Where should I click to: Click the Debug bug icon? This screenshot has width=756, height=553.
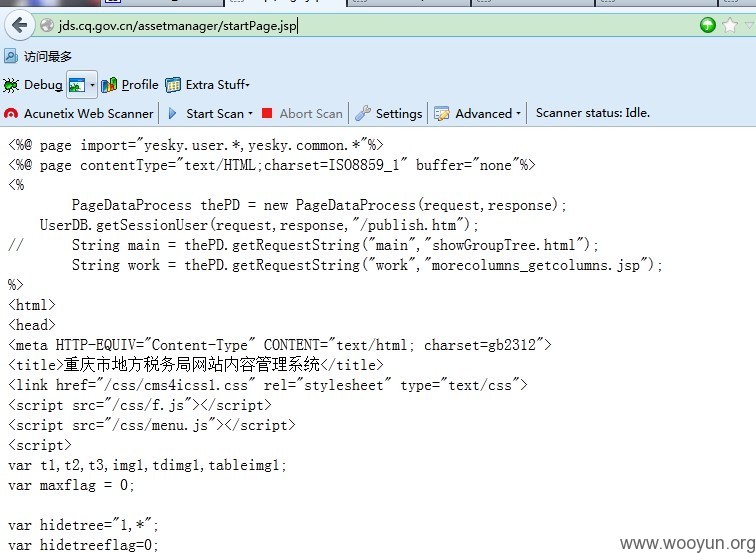(x=11, y=85)
